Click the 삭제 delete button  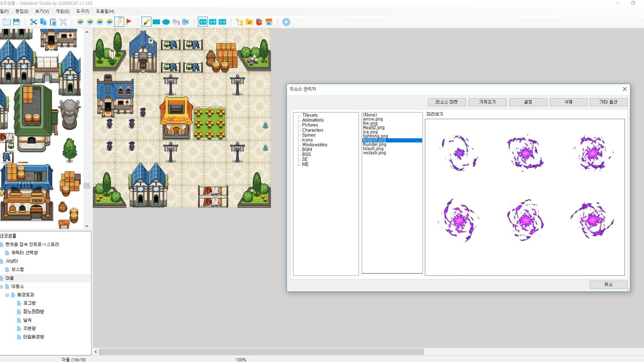tap(568, 102)
